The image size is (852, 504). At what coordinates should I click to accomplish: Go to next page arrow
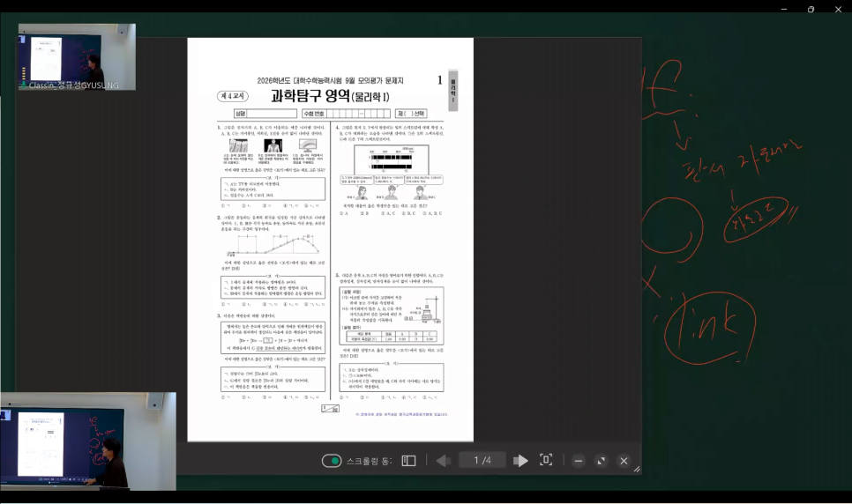pyautogui.click(x=520, y=461)
